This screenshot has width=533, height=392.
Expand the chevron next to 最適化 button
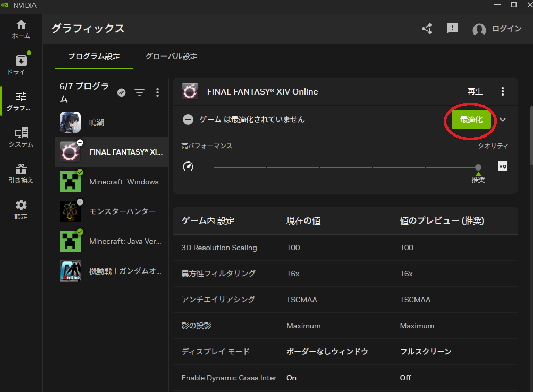pos(503,120)
